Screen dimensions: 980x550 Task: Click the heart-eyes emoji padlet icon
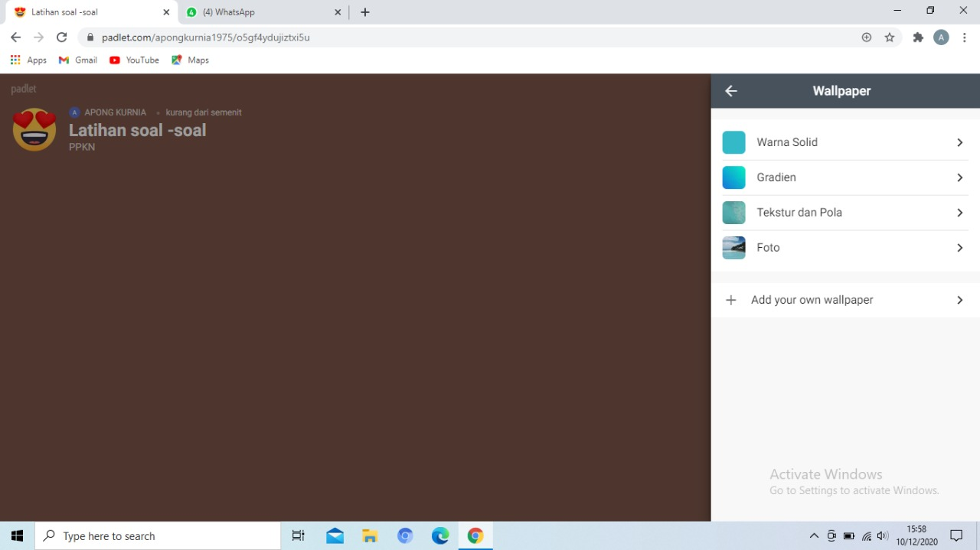[34, 129]
